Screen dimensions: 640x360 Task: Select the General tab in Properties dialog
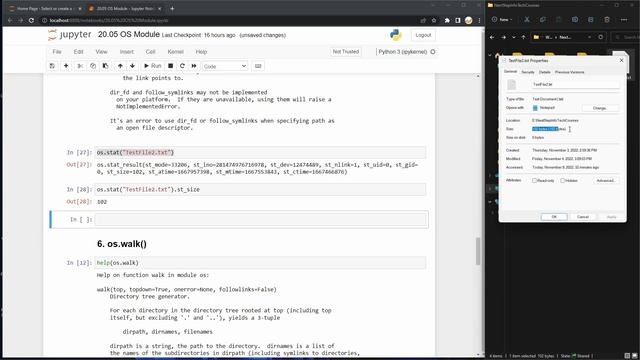[510, 72]
